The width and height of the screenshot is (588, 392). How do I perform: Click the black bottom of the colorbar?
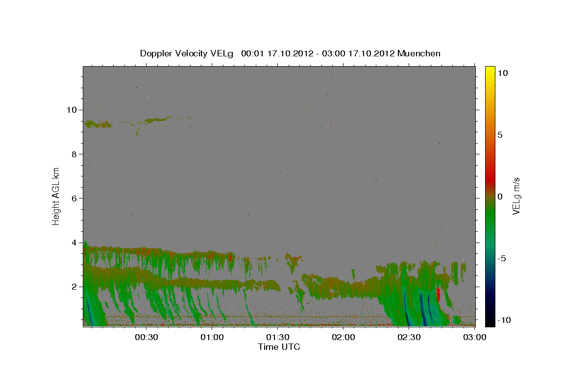[490, 321]
